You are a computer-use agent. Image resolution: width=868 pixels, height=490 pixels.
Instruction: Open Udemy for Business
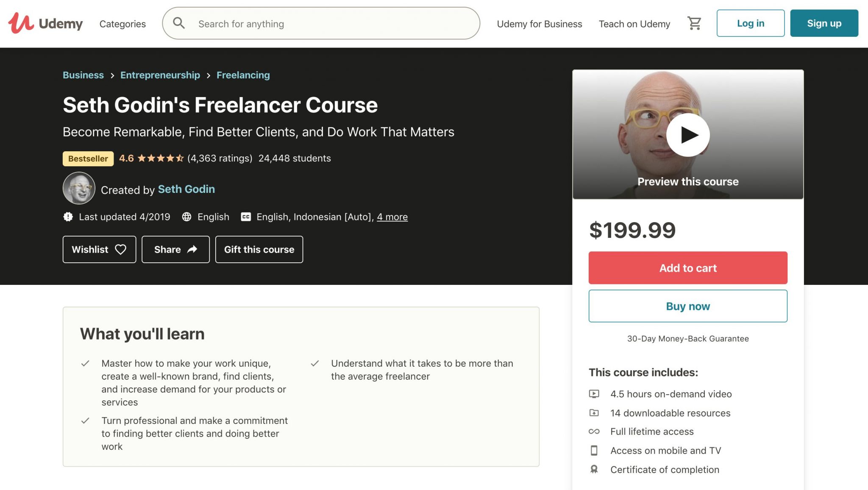click(539, 24)
